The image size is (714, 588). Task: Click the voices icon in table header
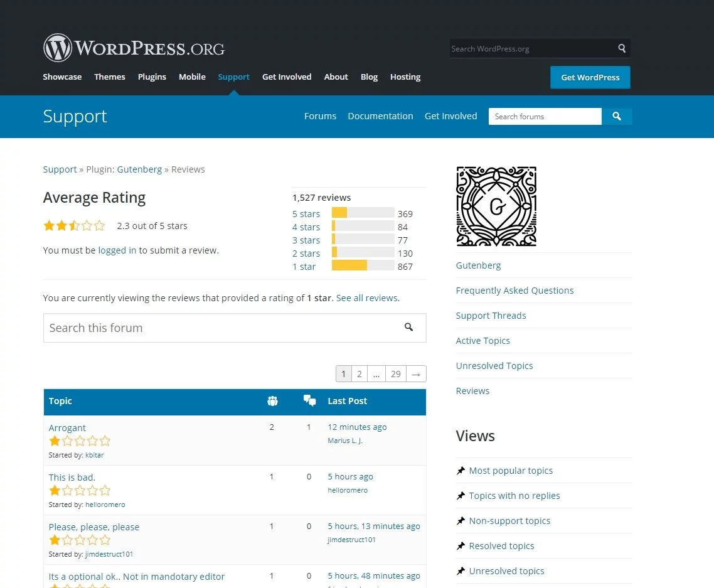click(272, 401)
